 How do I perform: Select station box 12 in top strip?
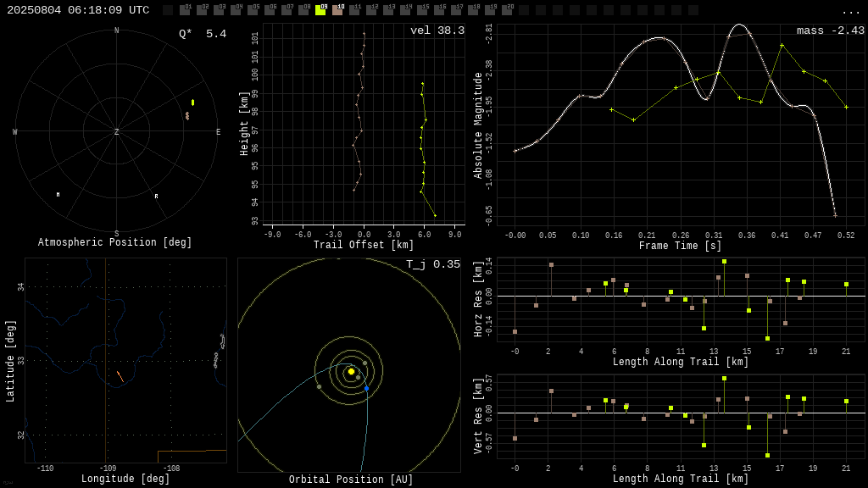371,10
